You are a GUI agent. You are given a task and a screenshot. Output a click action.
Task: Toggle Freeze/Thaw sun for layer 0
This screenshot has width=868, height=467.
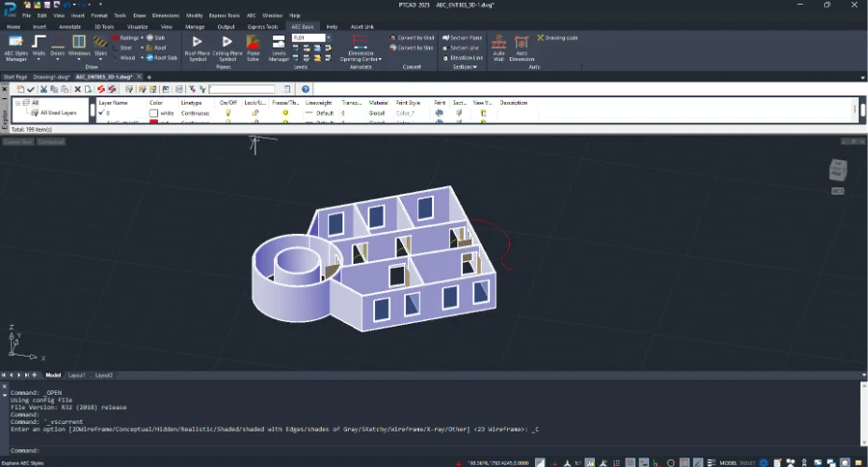(x=285, y=113)
